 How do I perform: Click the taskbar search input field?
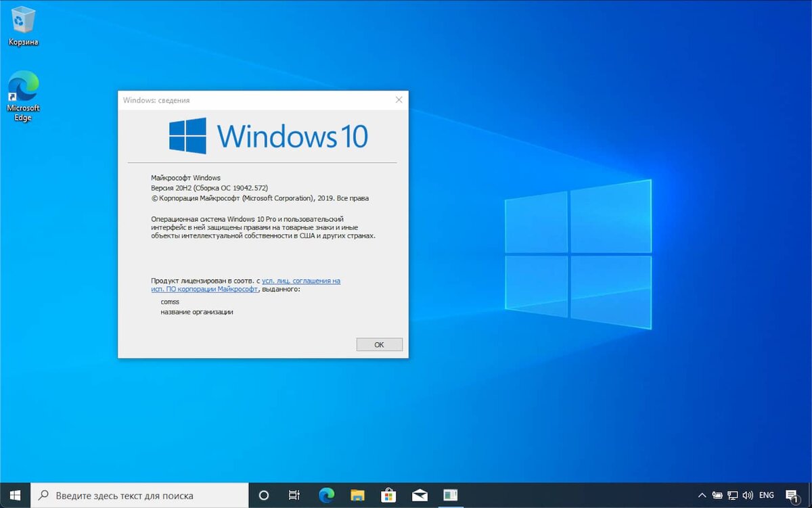click(135, 494)
